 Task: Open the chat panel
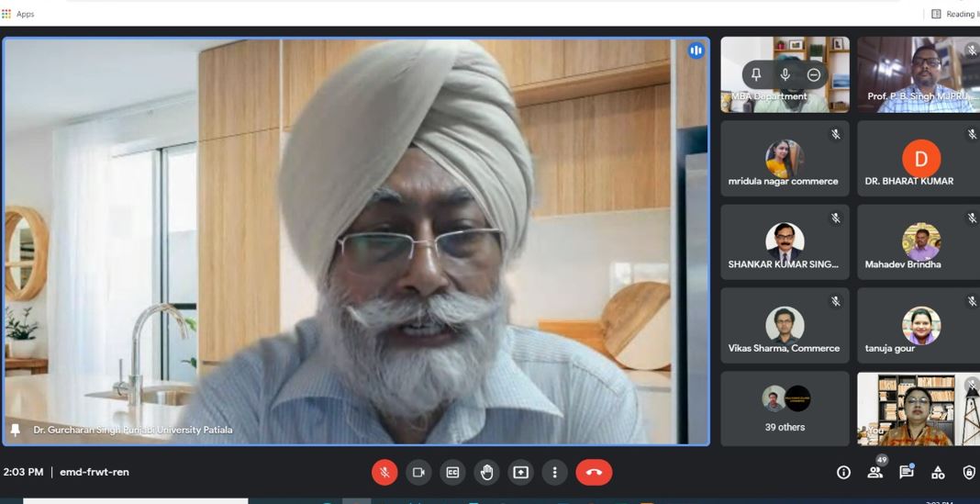[907, 472]
